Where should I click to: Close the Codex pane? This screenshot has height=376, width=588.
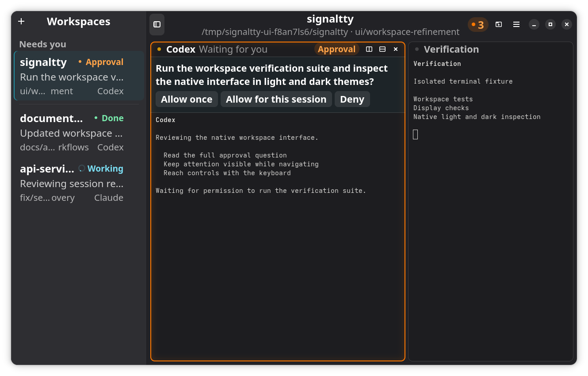(396, 49)
